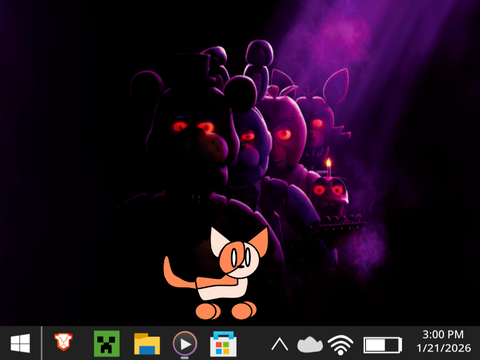Open the cloud sync tray icon
The height and width of the screenshot is (360, 480).
tap(310, 345)
